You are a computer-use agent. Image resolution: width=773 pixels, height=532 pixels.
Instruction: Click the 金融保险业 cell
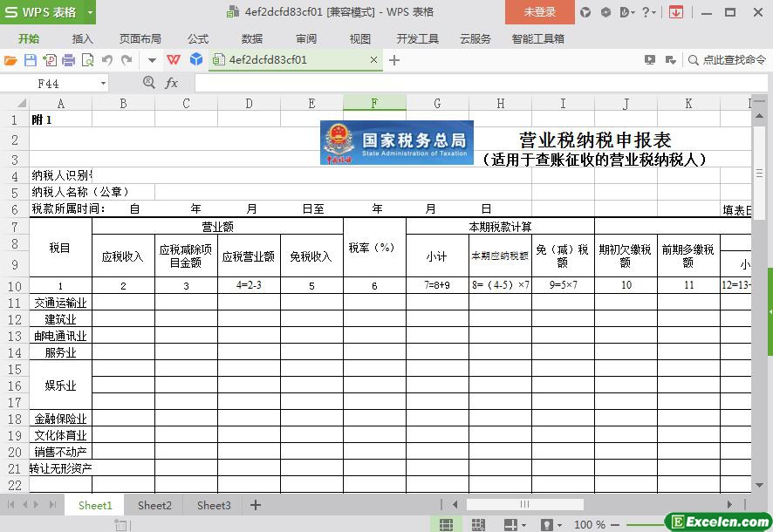pos(61,419)
